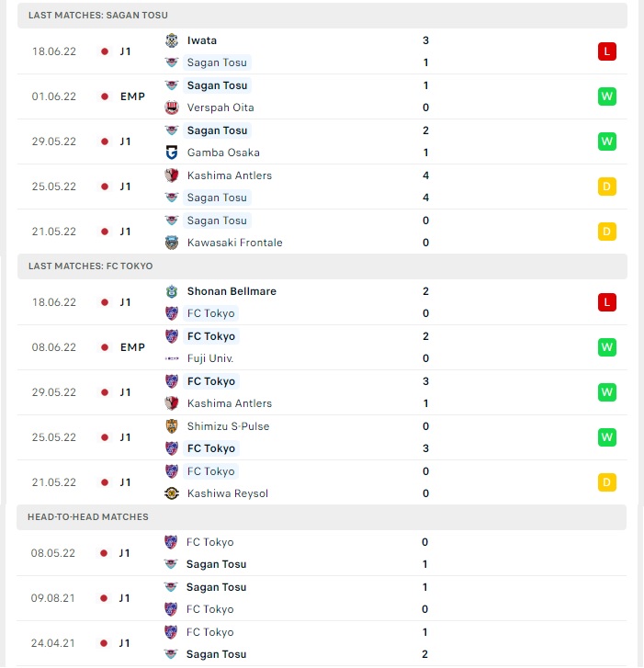Open the Shonan Bellmare team name link

[232, 291]
